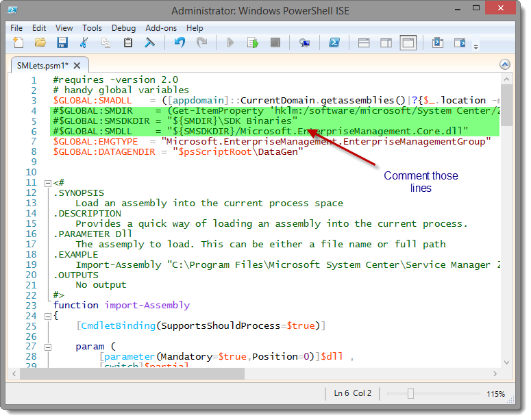Stop operation square icon
Image resolution: width=531 pixels, height=420 pixels.
tap(275, 42)
